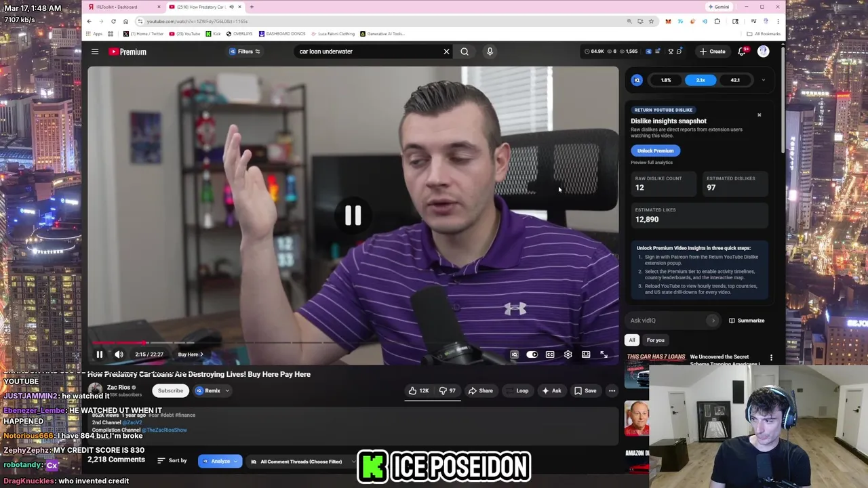Open the Kick bookmark

(214, 33)
